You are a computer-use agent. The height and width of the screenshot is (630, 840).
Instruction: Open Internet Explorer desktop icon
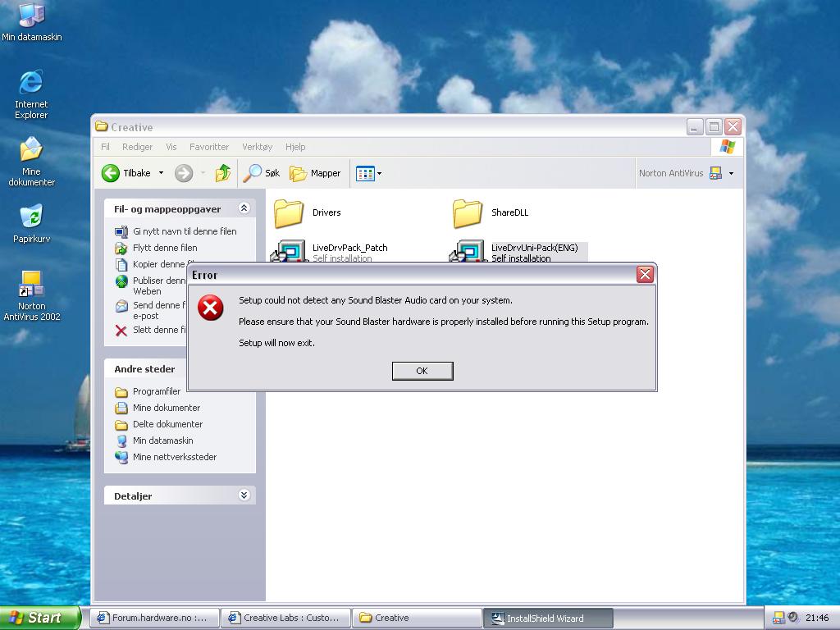click(x=31, y=94)
